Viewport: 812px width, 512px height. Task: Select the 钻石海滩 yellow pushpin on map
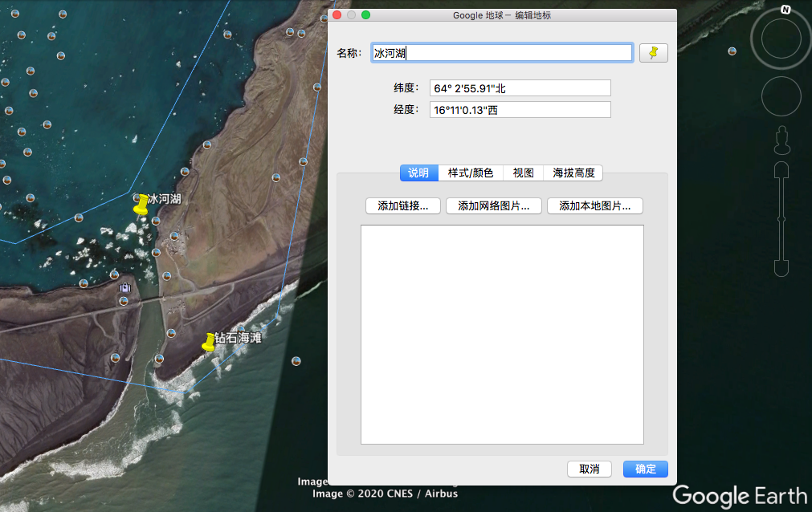point(209,342)
